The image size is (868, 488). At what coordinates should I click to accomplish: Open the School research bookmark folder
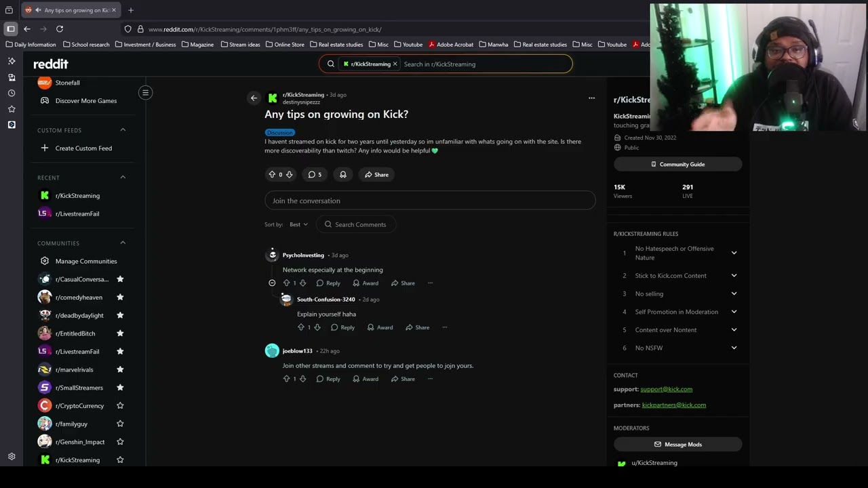click(86, 45)
